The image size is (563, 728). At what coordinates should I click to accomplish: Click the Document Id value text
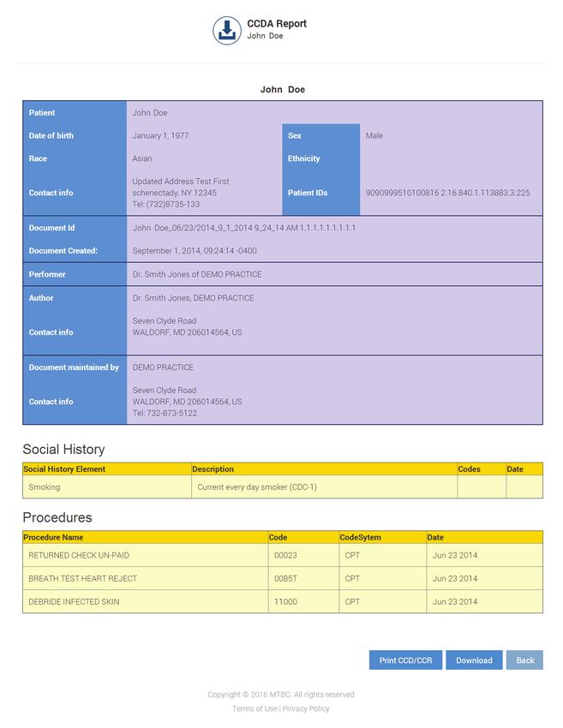(x=244, y=228)
